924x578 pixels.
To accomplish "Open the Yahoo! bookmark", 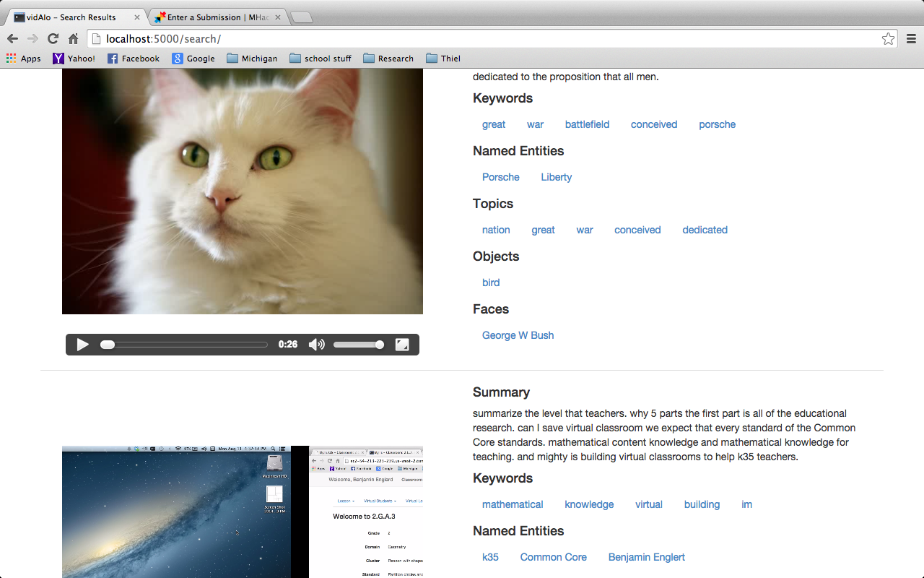I will click(x=74, y=59).
